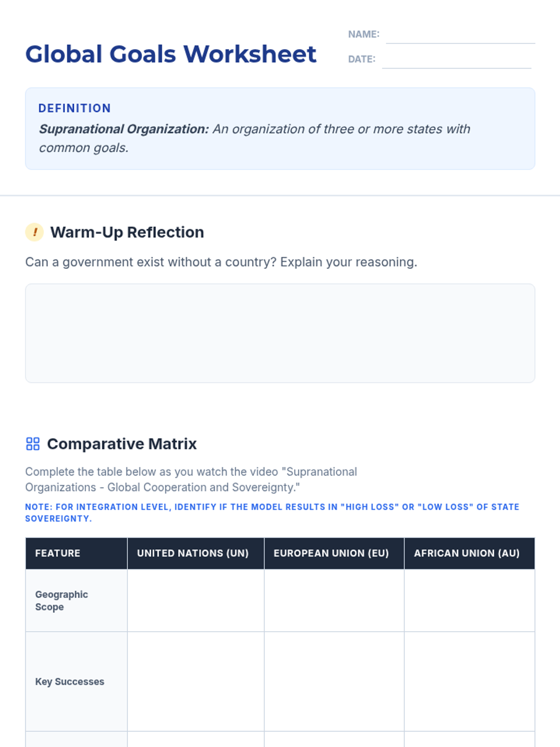Click the Comparative Matrix grid icon
Viewport: 560px width, 747px height.
(x=33, y=444)
